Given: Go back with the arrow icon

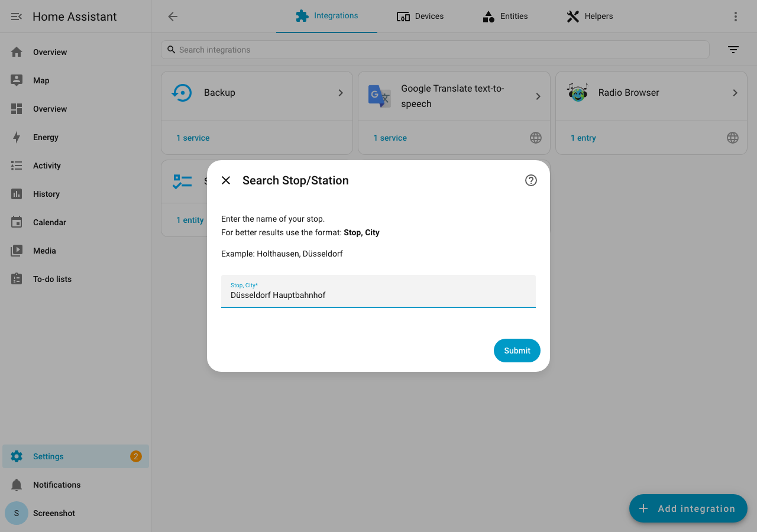Looking at the screenshot, I should [x=173, y=17].
